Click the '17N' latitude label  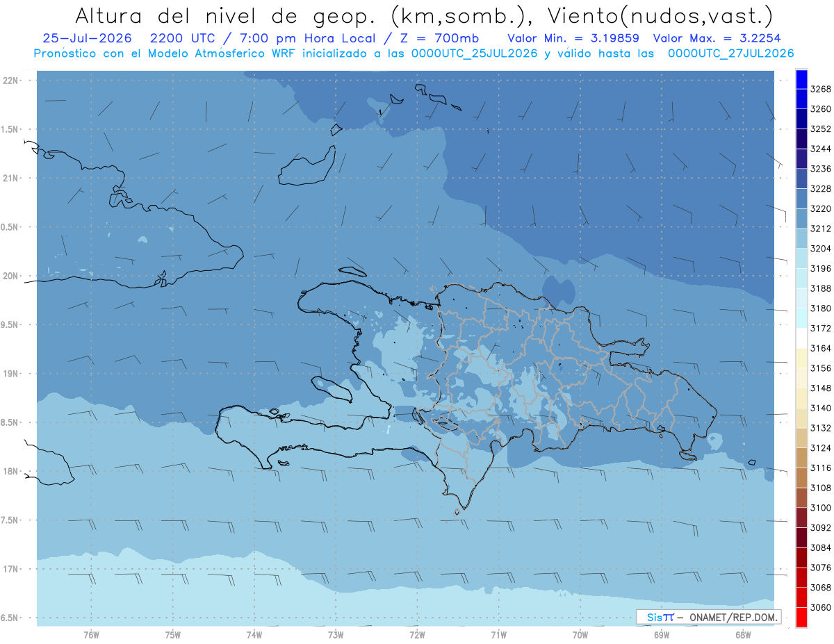pyautogui.click(x=10, y=569)
